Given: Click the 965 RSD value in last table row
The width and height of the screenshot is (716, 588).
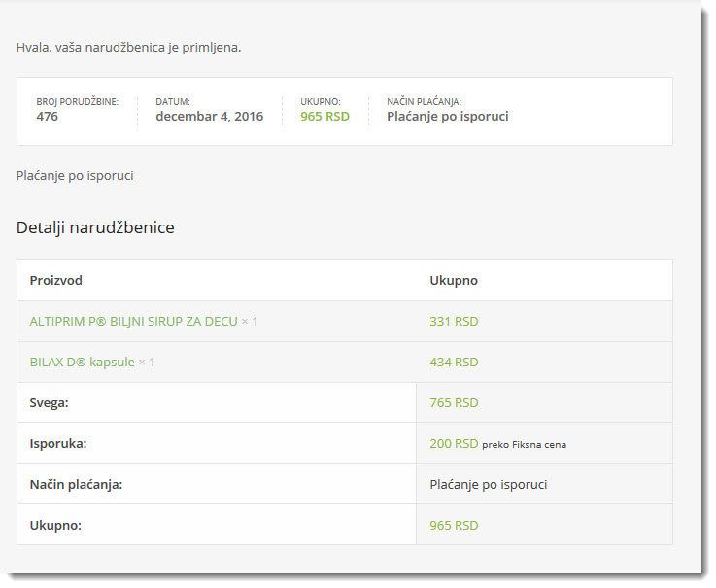Looking at the screenshot, I should click(454, 525).
